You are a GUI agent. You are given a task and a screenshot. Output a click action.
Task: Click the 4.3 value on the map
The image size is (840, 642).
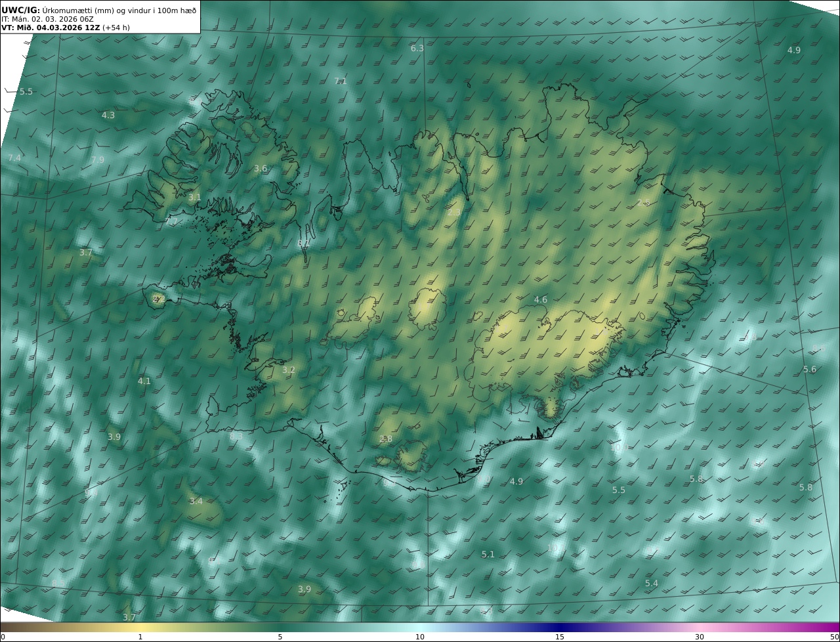tap(108, 116)
